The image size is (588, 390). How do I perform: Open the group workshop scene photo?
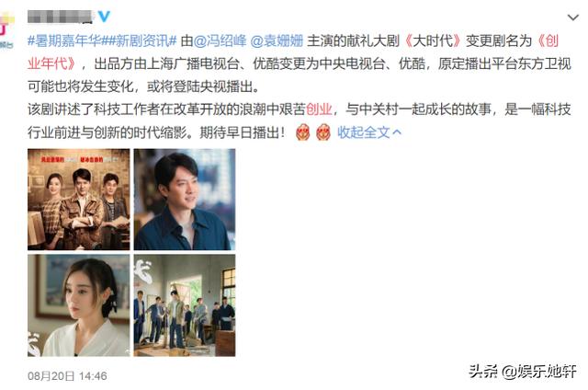[185, 305]
